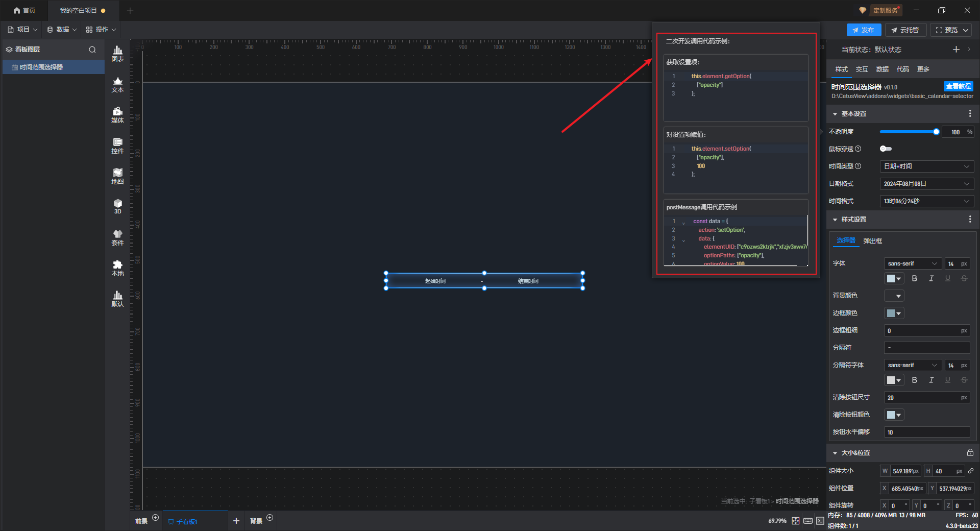Open the 边框颜色 color swatch
This screenshot has width=980, height=531.
tap(894, 313)
